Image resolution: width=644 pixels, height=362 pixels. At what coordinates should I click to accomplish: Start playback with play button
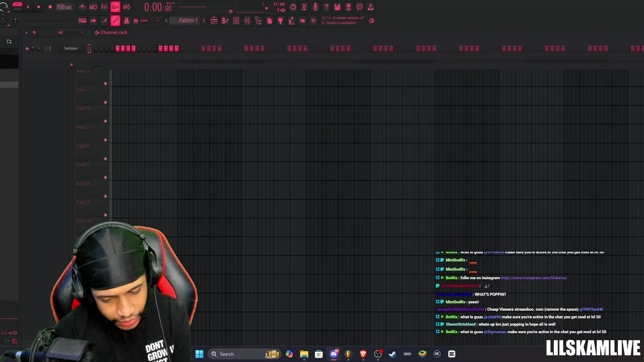click(x=28, y=7)
